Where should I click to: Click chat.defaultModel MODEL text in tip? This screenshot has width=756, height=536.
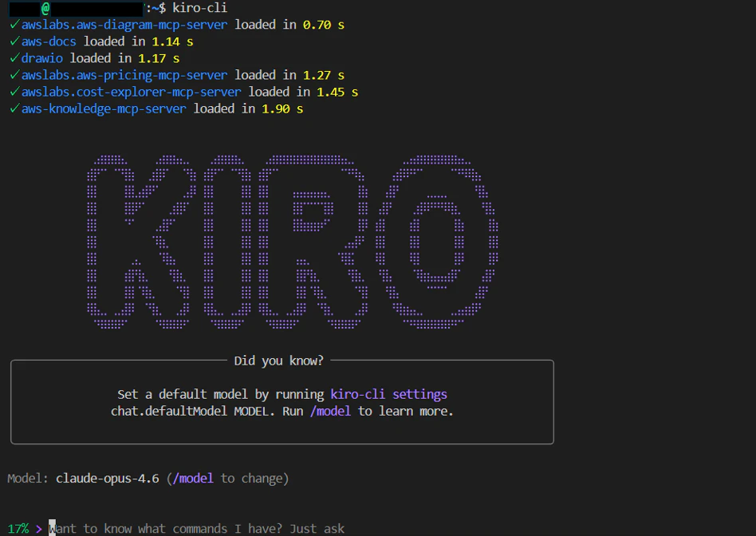(190, 412)
